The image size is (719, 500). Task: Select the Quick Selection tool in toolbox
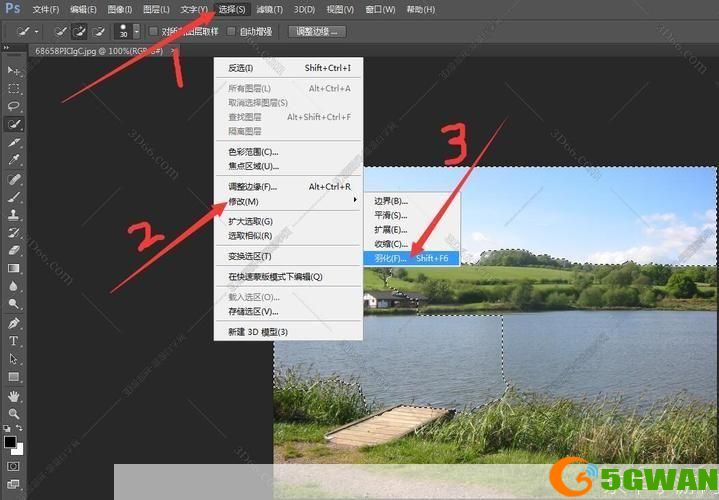pos(14,124)
